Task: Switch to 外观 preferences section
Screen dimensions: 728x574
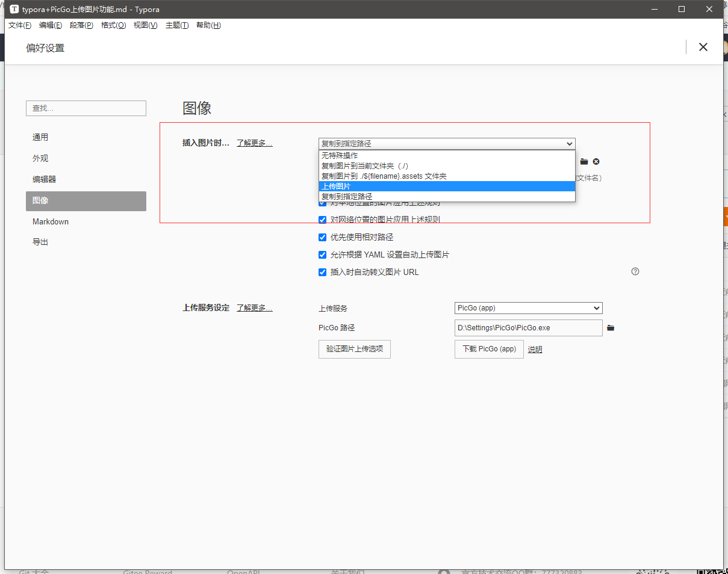Action: [x=86, y=158]
